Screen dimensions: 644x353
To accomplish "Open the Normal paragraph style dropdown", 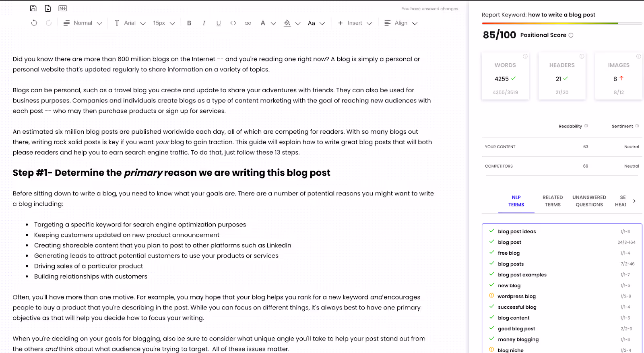I will 83,23.
